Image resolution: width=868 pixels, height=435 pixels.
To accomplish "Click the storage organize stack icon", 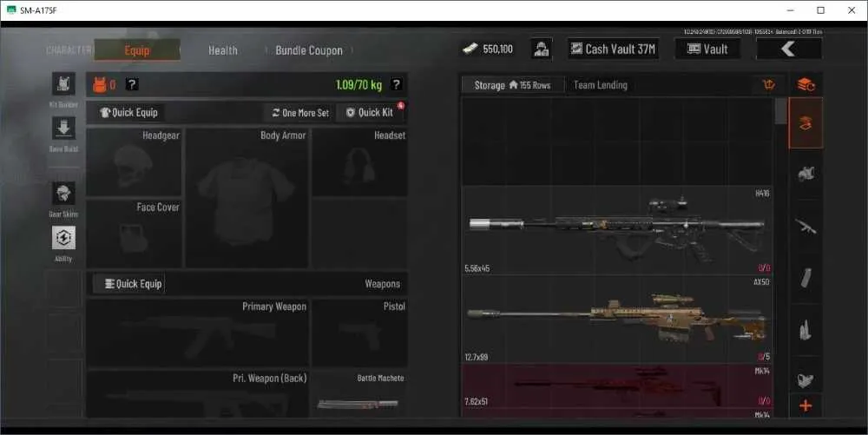I will (806, 85).
